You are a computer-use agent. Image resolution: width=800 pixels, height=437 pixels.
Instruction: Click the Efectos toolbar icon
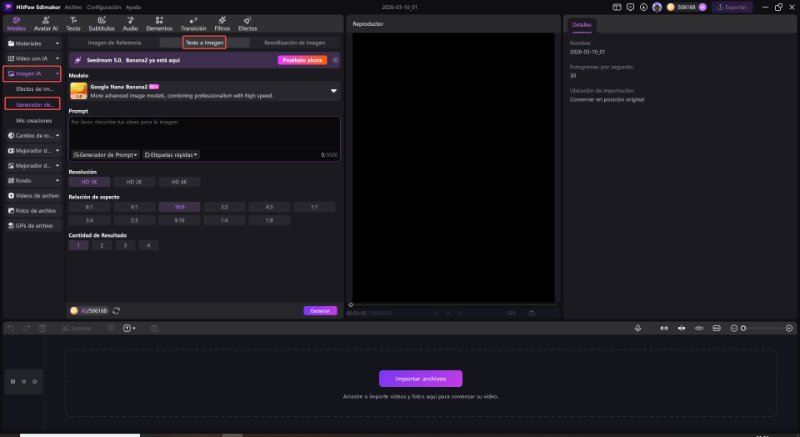tap(247, 24)
